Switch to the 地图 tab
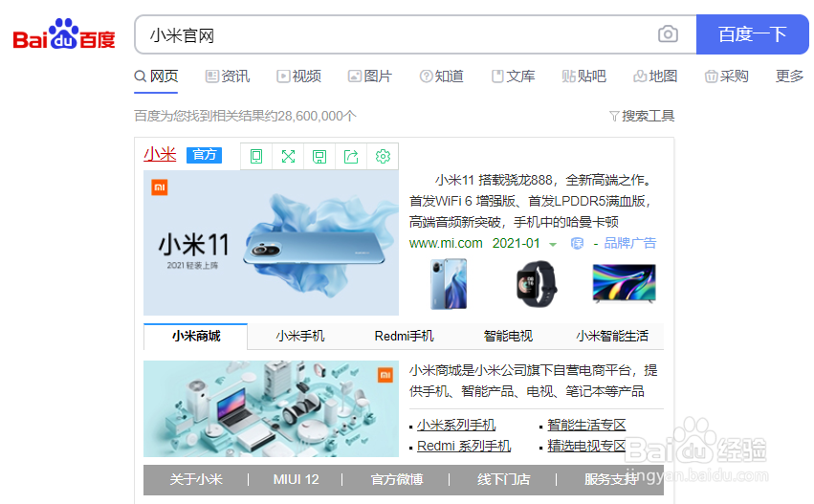814x504 pixels. (x=655, y=77)
